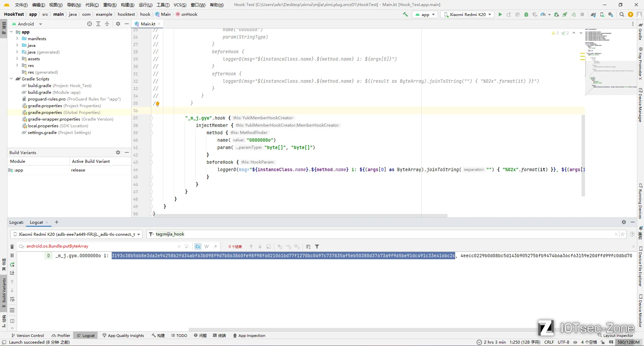Open Logcat panel settings gear
644x346 pixels.
click(624, 222)
